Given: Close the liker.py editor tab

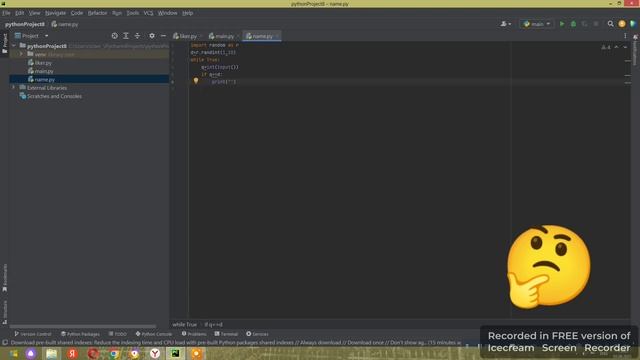Looking at the screenshot, I should [201, 36].
